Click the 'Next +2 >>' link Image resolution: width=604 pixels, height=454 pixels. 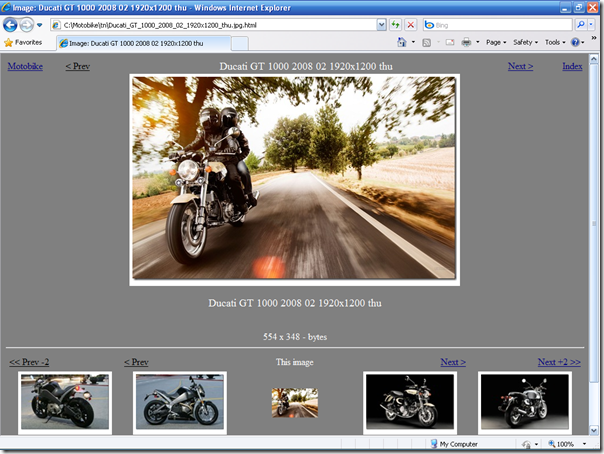point(559,362)
